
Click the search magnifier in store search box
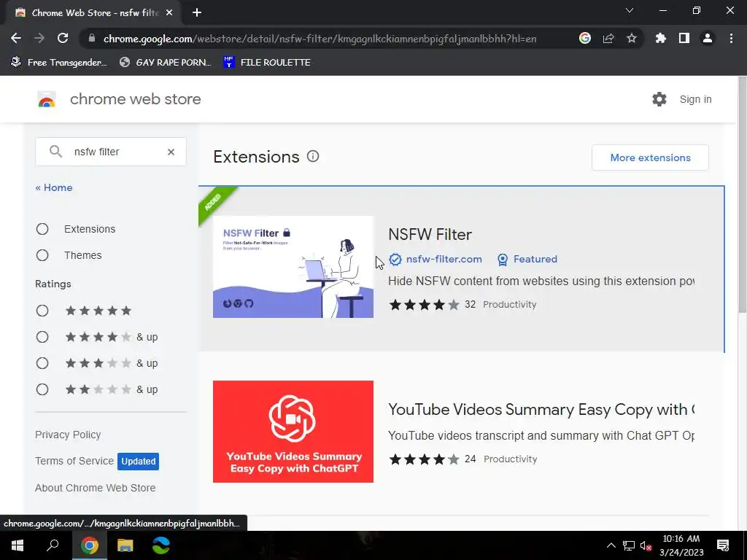pyautogui.click(x=55, y=152)
